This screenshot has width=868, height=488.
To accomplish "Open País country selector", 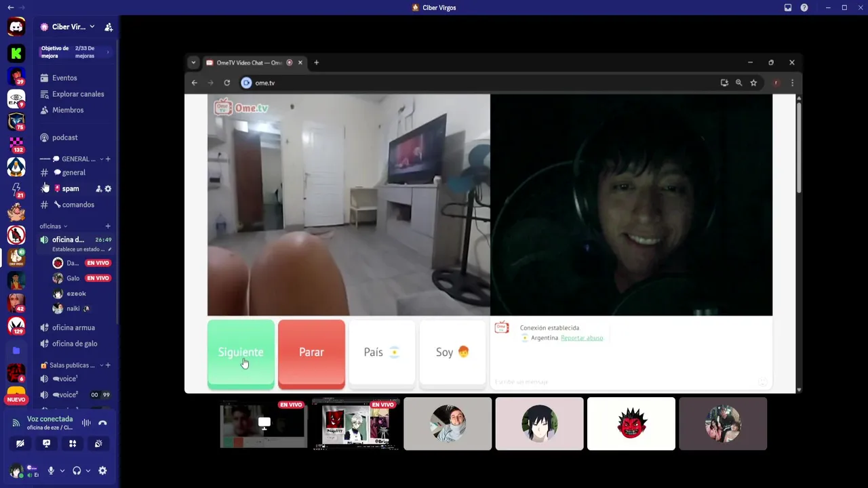I will [382, 353].
